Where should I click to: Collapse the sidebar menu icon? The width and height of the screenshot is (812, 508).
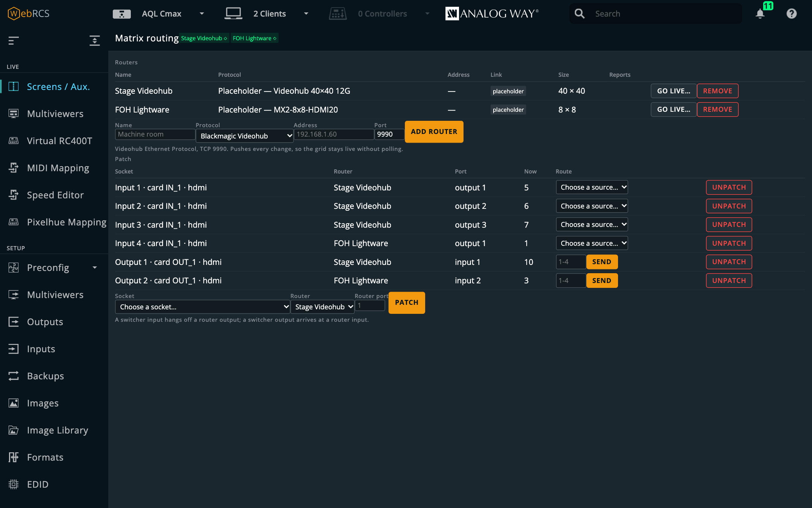click(x=14, y=40)
